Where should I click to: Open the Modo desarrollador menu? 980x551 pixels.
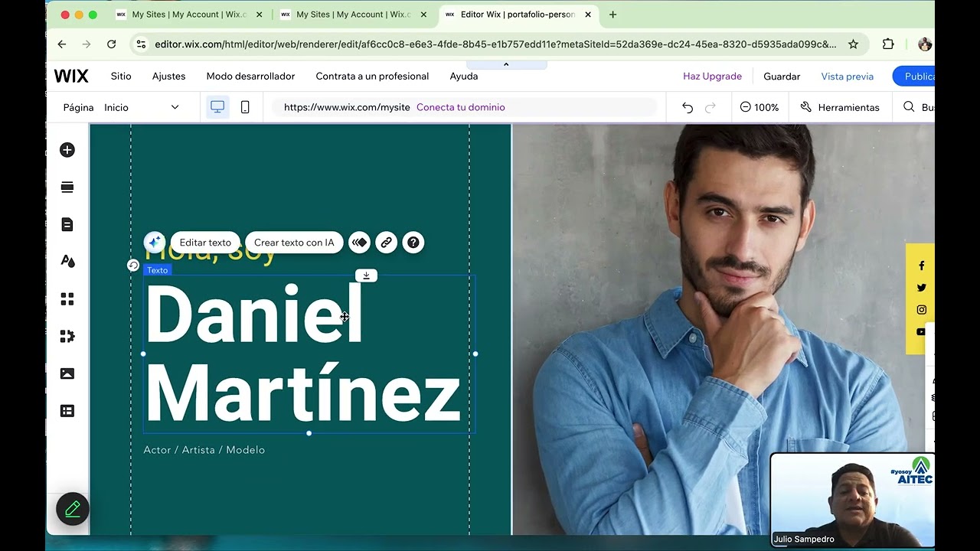(250, 76)
